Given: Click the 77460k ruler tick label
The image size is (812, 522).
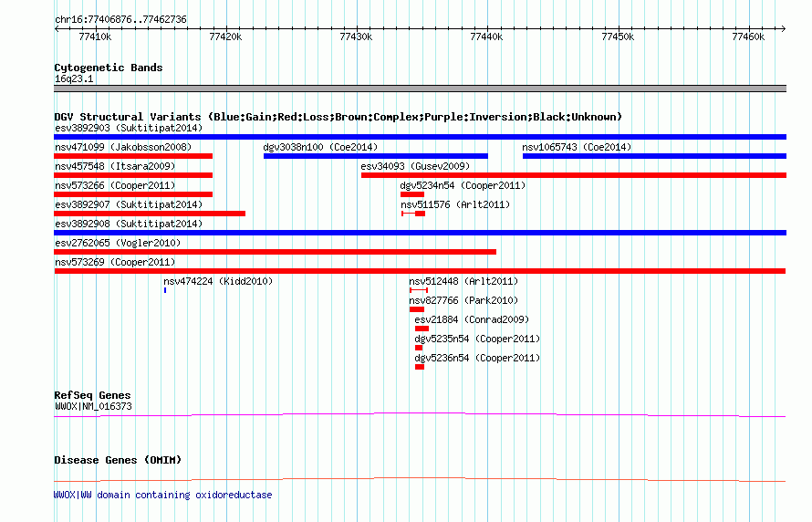Looking at the screenshot, I should [748, 37].
